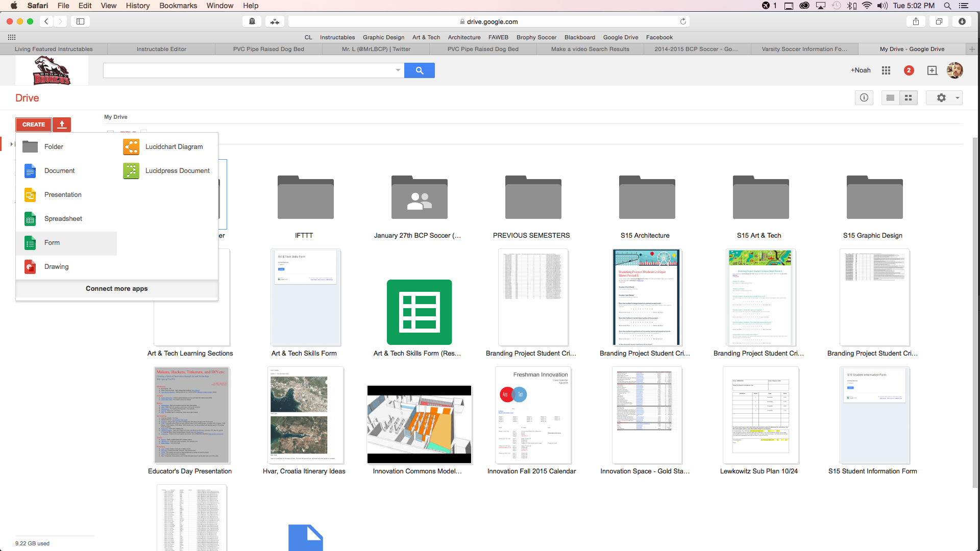This screenshot has height=551, width=980.
Task: Click the upload arrow button
Action: [x=62, y=124]
